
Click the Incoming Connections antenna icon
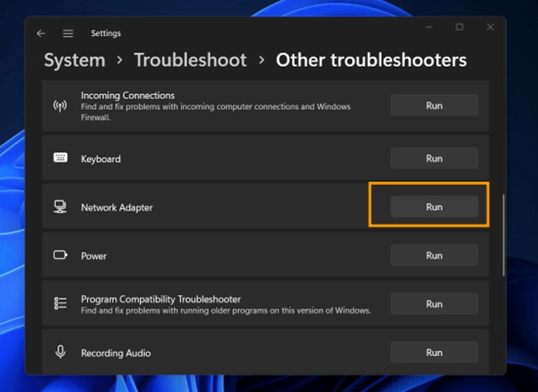point(60,106)
